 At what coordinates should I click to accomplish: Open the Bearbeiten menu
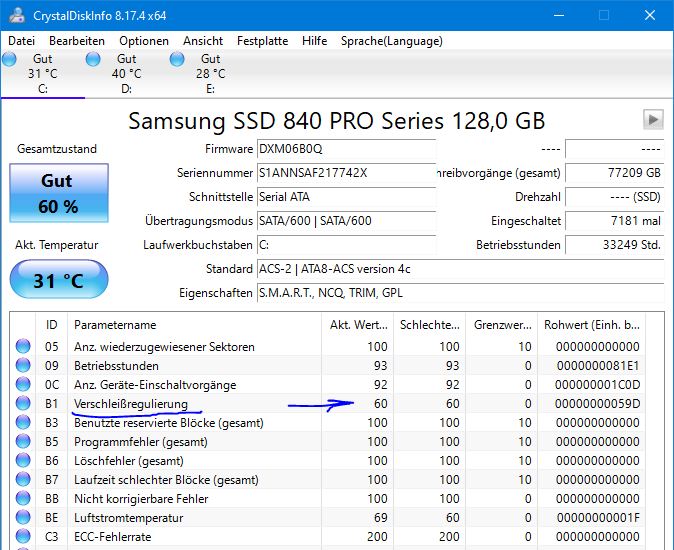pyautogui.click(x=77, y=41)
